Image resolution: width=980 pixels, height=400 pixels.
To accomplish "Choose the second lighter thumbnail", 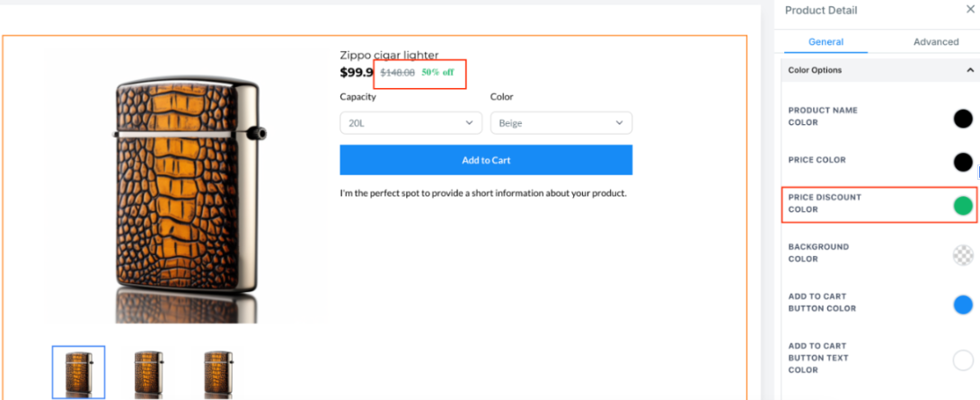I will point(148,373).
